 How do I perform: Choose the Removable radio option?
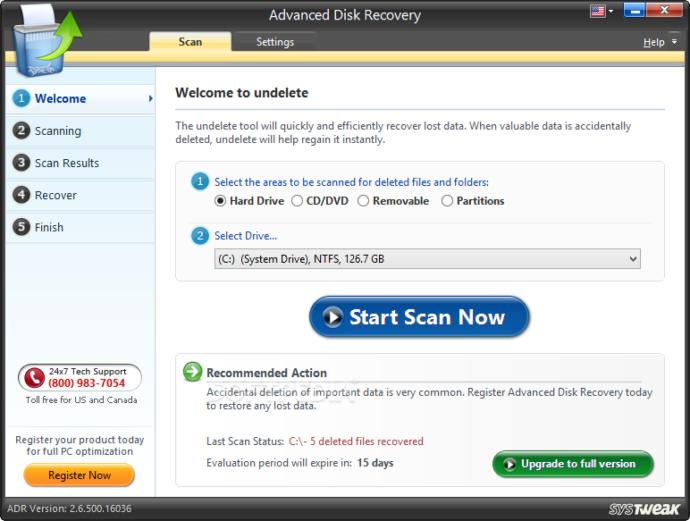click(363, 201)
